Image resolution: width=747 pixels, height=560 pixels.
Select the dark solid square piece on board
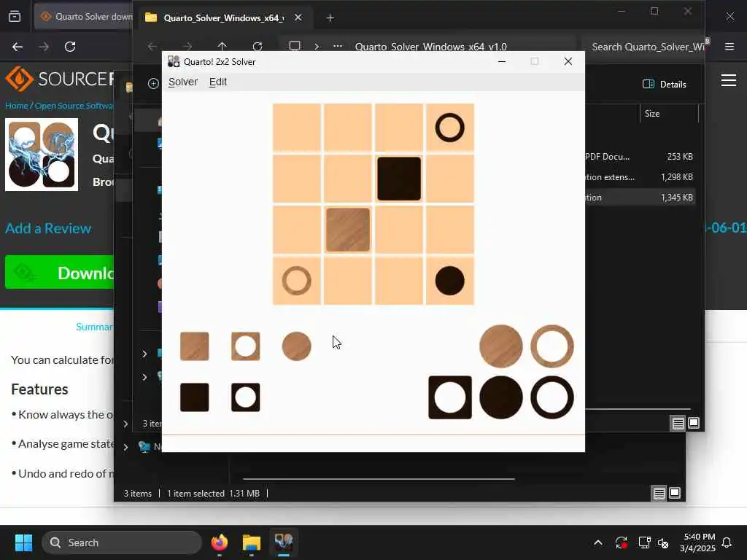(x=399, y=179)
